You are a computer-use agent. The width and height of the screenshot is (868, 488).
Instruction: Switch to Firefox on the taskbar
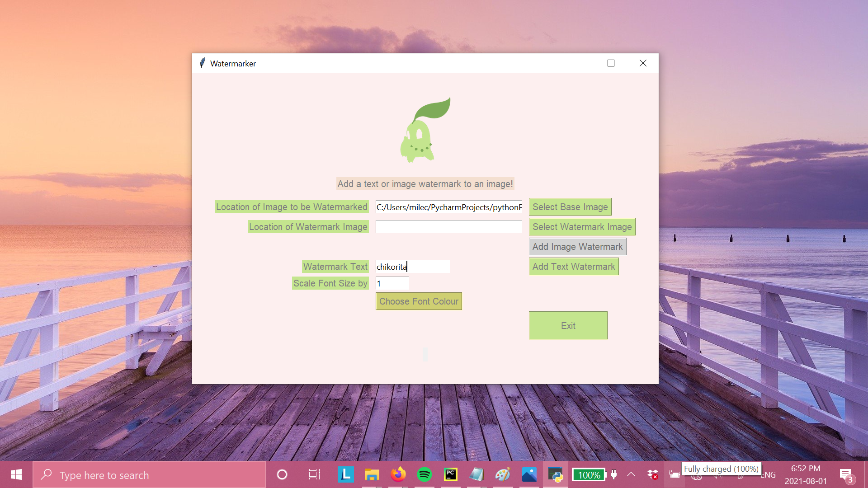click(398, 475)
